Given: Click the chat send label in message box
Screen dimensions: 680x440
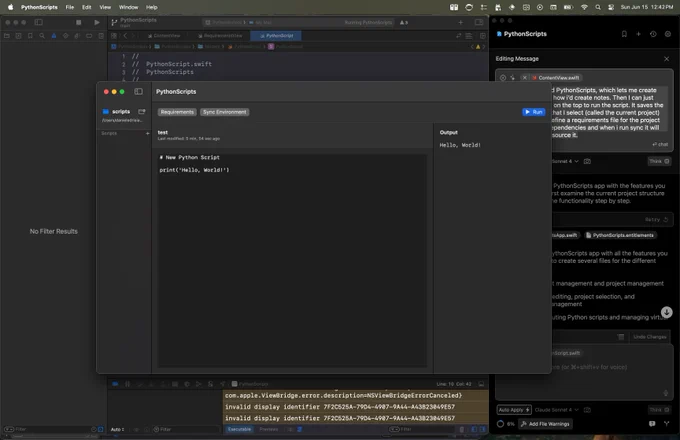Looking at the screenshot, I should click(660, 144).
